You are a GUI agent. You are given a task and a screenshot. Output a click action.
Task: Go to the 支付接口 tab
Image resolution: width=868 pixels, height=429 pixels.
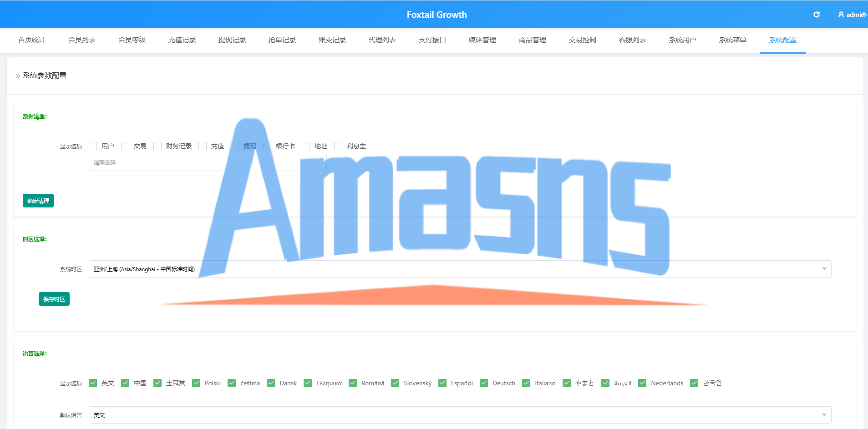tap(432, 40)
